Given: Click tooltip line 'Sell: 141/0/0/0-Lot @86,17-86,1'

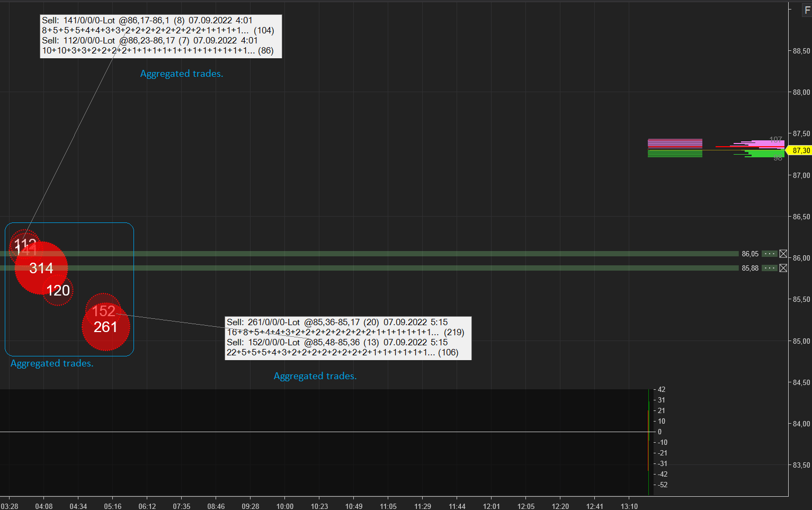Looking at the screenshot, I should (147, 21).
